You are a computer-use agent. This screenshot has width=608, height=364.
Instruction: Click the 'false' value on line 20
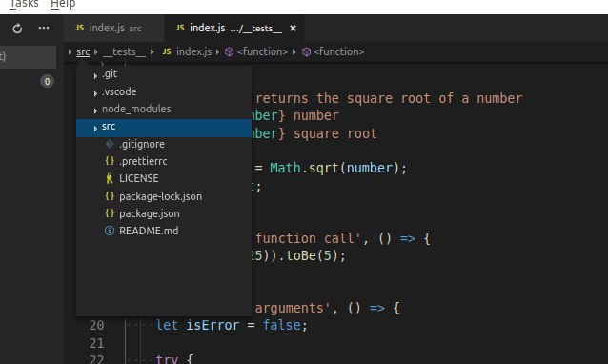(281, 325)
